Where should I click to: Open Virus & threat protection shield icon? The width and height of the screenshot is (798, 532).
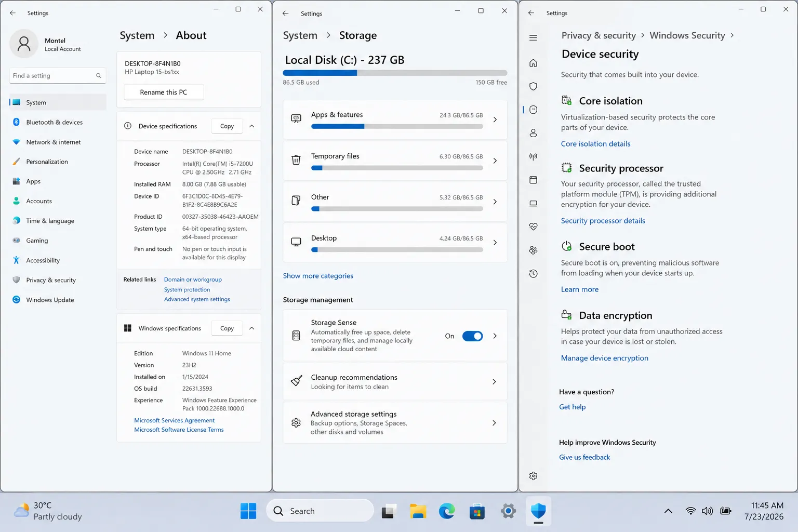[533, 86]
